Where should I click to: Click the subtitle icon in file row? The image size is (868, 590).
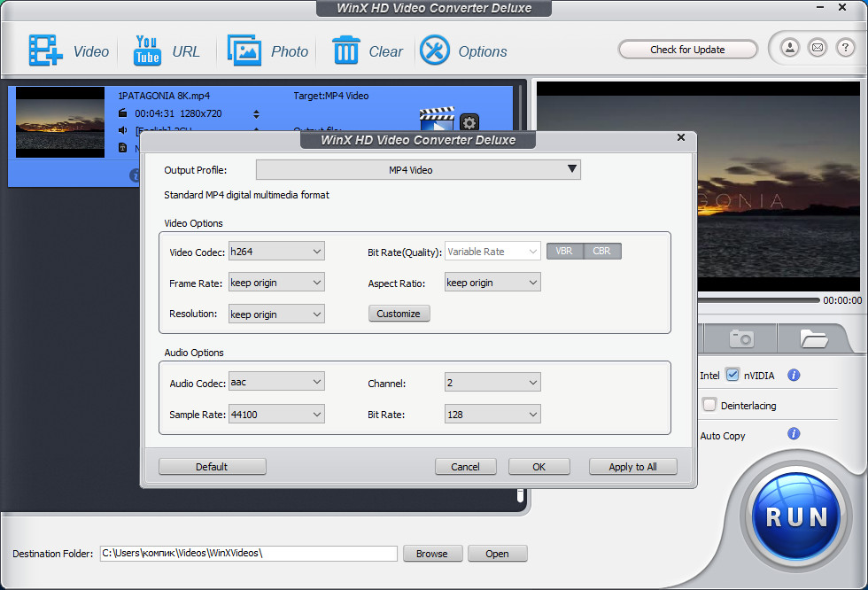tap(123, 148)
